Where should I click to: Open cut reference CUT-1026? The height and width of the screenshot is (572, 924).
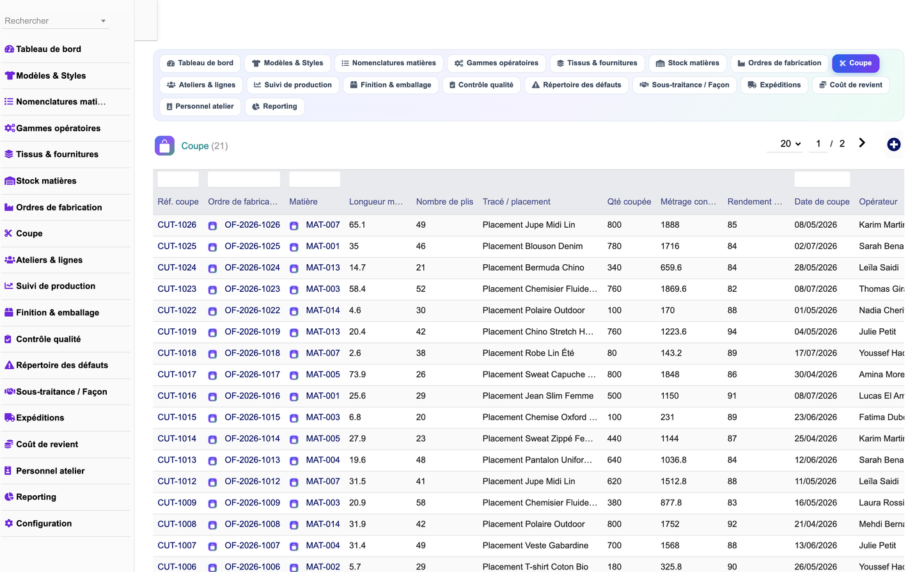(177, 225)
